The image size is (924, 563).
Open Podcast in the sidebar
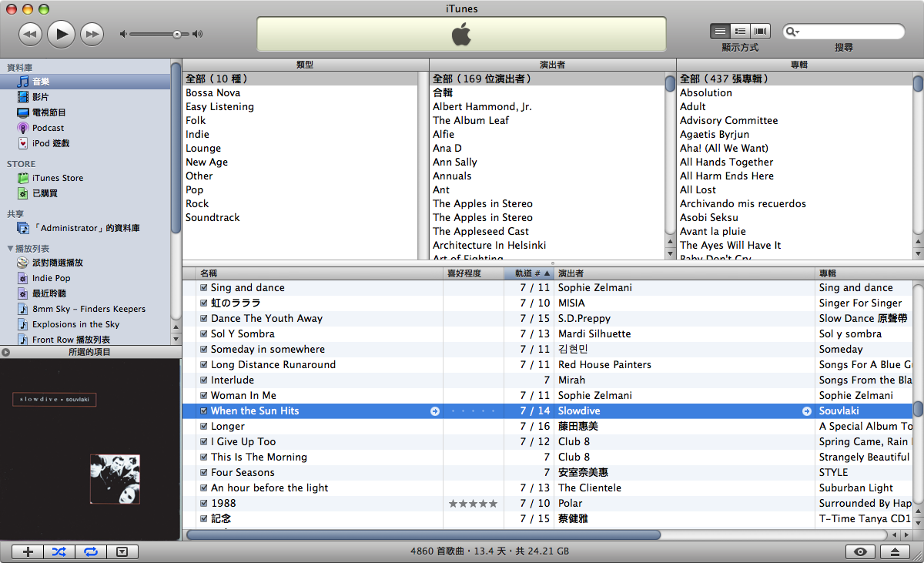click(x=85, y=128)
